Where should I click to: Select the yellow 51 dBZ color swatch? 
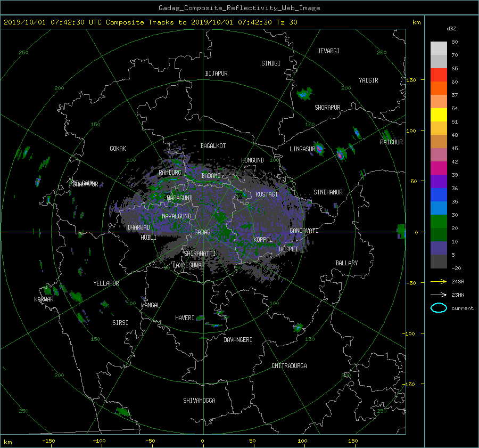coord(439,115)
